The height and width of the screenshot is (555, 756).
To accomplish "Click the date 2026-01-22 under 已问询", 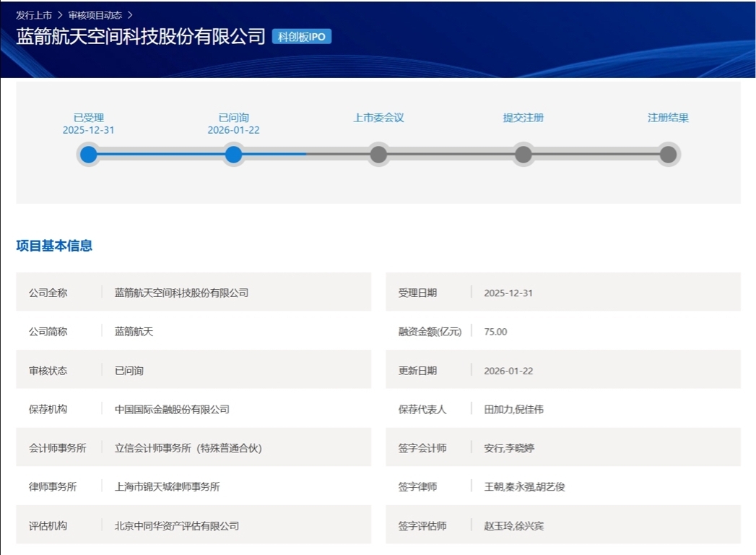I will click(233, 130).
